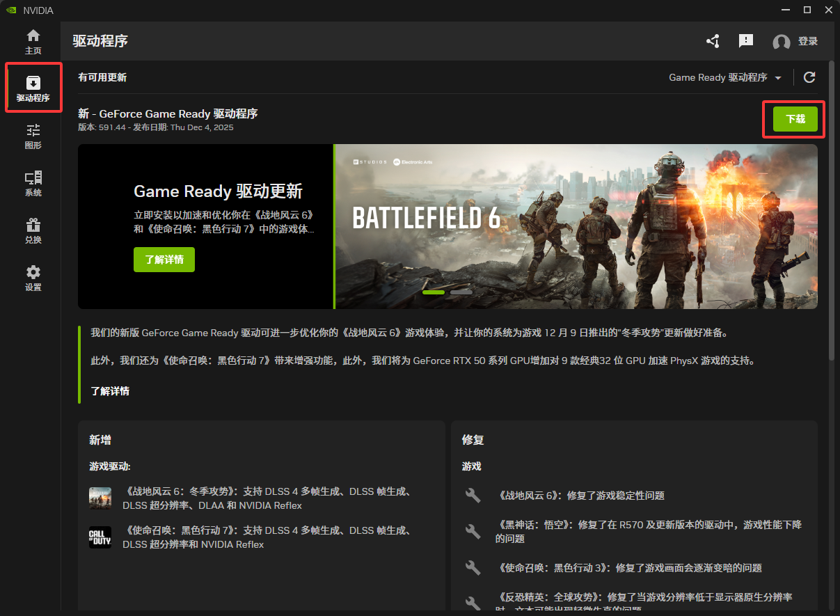Click the share icon in header
The height and width of the screenshot is (616, 840).
tap(713, 41)
